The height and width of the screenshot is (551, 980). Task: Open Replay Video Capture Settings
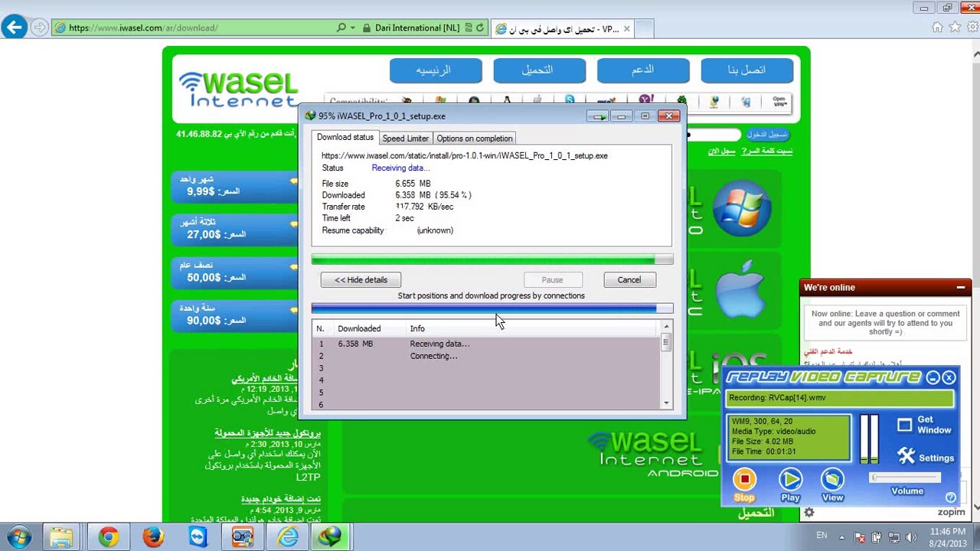[926, 458]
